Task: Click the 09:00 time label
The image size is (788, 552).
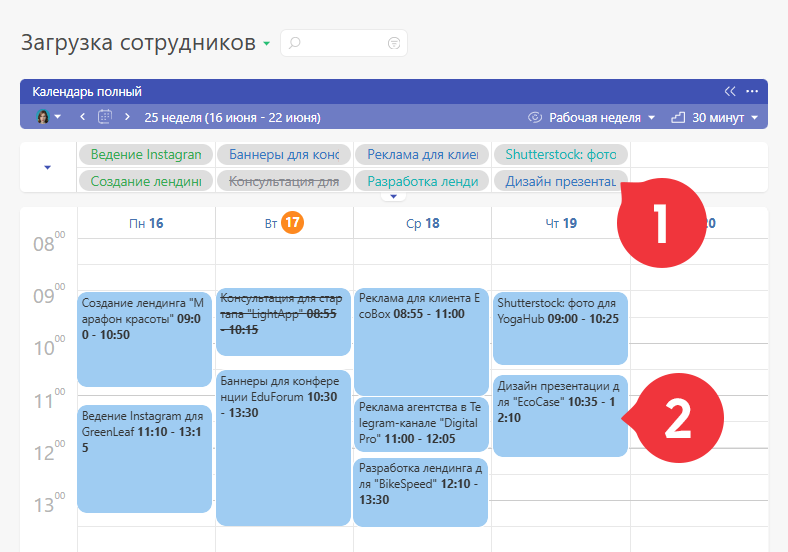Action: tap(49, 294)
